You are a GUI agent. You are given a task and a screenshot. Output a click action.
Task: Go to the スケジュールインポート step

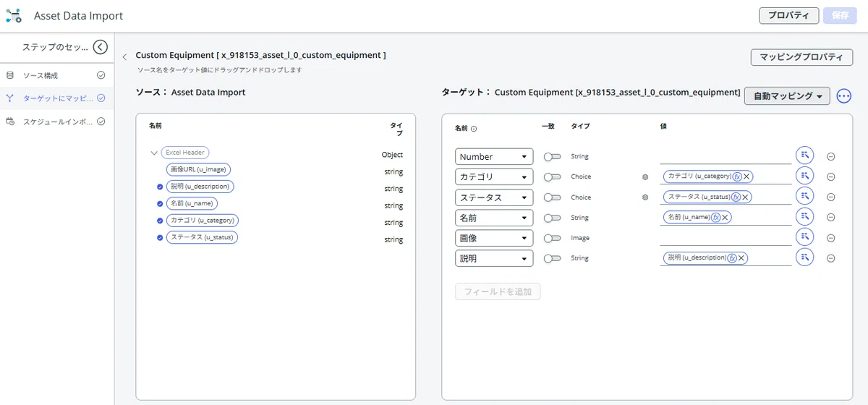tap(56, 121)
